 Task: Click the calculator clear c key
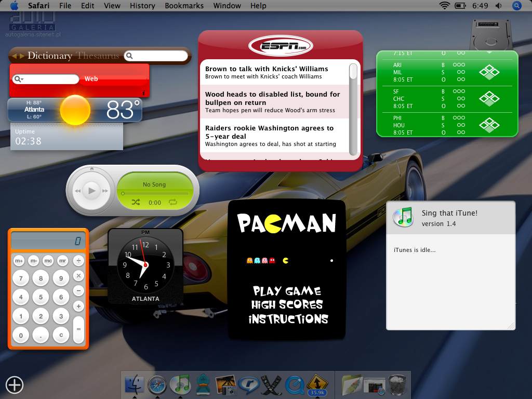click(61, 335)
